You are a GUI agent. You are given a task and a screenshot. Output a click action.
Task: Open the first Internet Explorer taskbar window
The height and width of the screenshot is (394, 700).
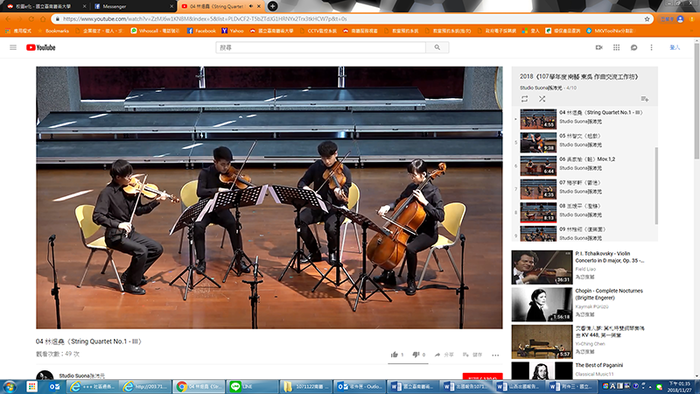(93, 386)
